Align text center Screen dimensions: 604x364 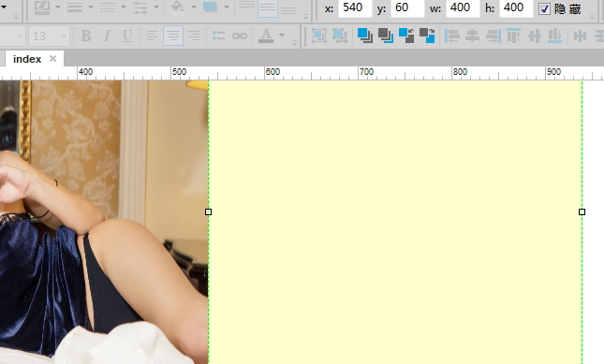point(173,36)
